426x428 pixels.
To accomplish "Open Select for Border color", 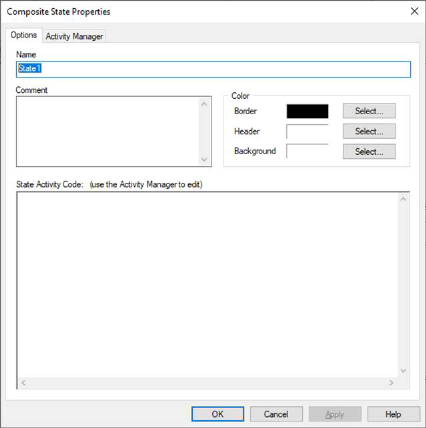I will tap(369, 111).
